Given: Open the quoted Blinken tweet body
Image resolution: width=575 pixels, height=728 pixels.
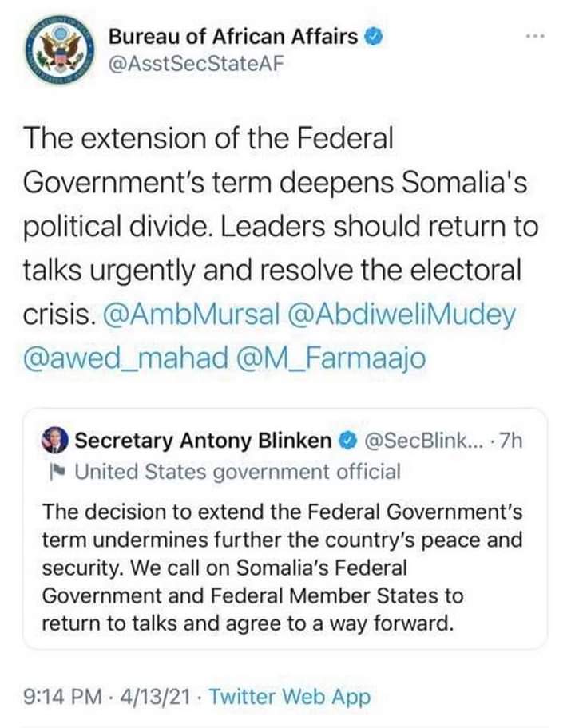Looking at the screenshot, I should [281, 567].
